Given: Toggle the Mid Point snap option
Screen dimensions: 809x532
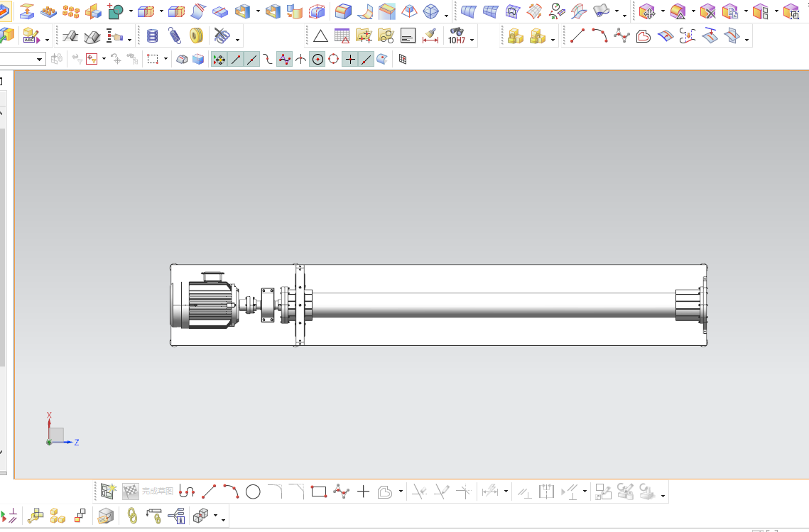Looking at the screenshot, I should click(x=251, y=60).
